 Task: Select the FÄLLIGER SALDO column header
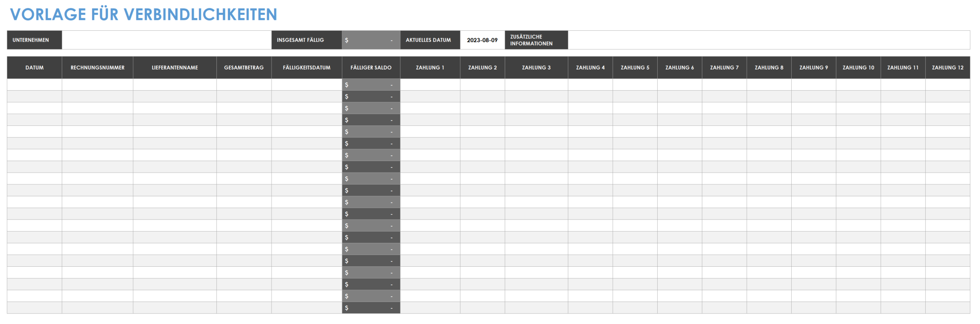tap(371, 68)
